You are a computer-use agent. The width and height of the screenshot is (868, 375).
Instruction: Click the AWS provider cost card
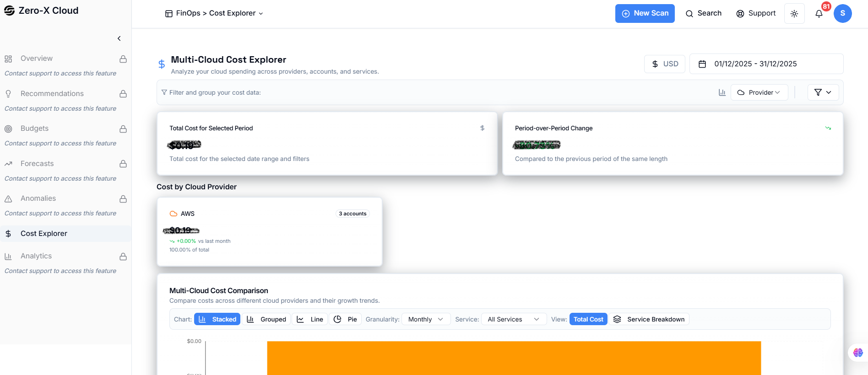point(270,232)
